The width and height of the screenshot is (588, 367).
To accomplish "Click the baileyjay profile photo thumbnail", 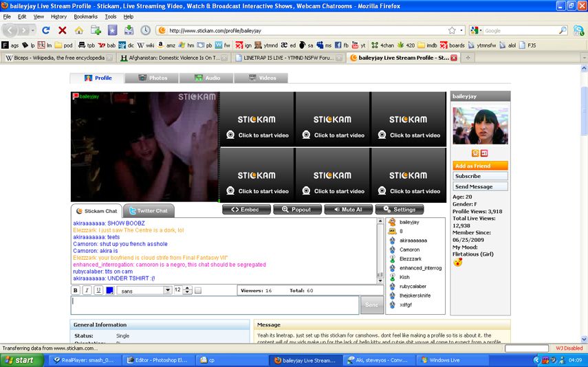I will click(481, 126).
